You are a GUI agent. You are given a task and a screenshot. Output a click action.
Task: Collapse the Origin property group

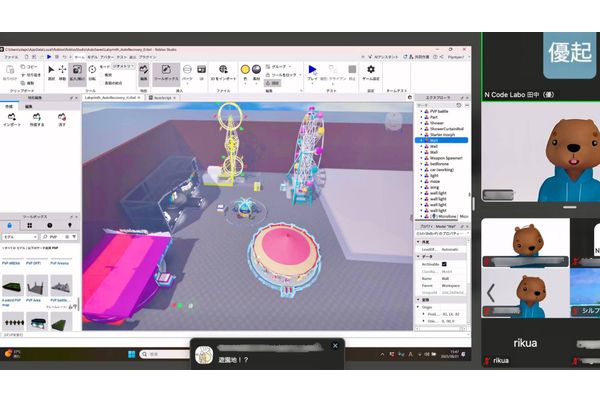point(418,307)
